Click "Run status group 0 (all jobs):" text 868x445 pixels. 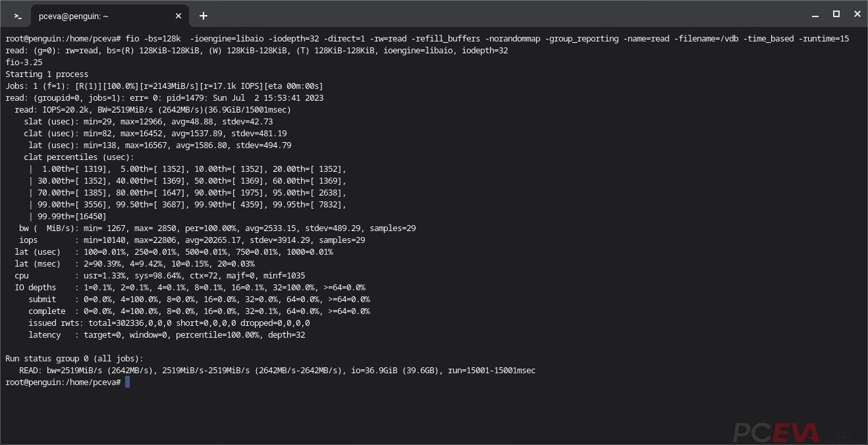74,359
